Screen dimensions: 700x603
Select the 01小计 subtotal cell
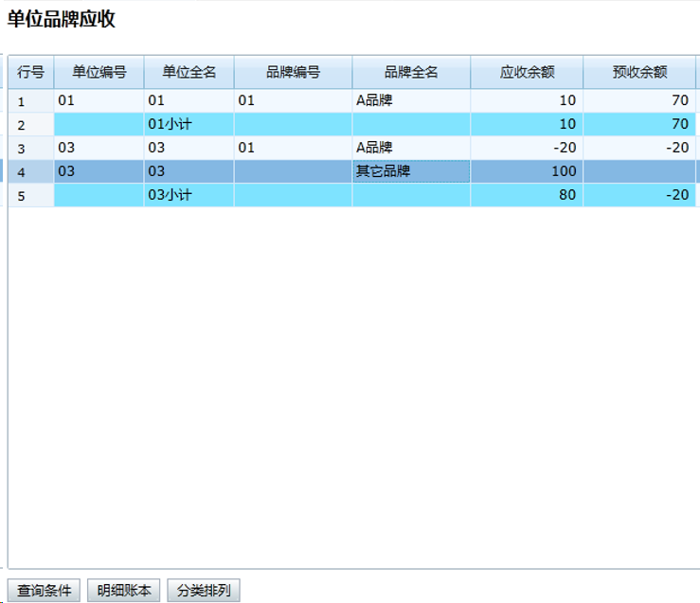pos(188,124)
